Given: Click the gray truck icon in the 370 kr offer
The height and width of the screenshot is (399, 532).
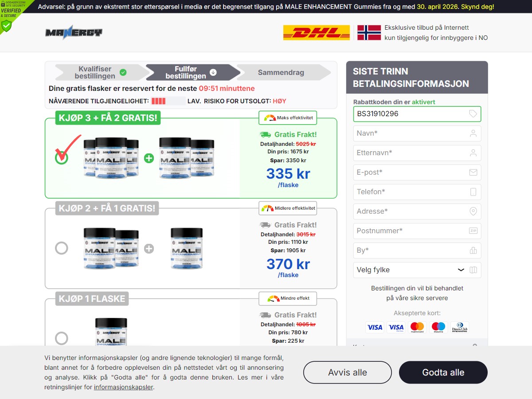Looking at the screenshot, I should pos(265,225).
